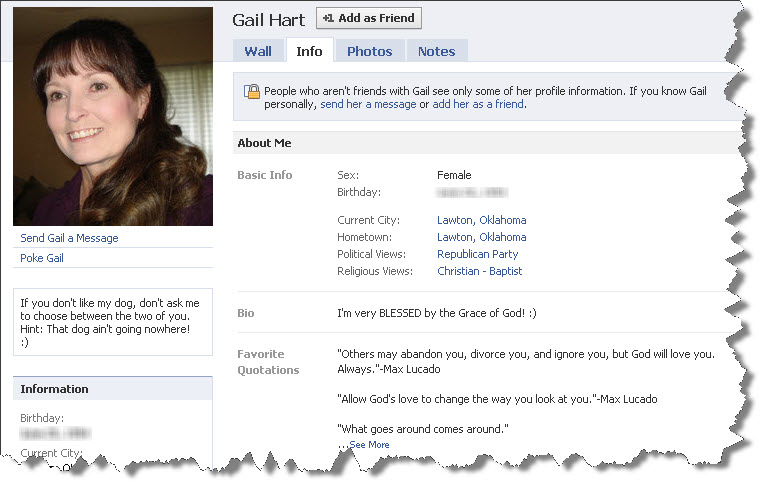Click the Political Views label
This screenshot has width=760, height=482.
(x=371, y=254)
